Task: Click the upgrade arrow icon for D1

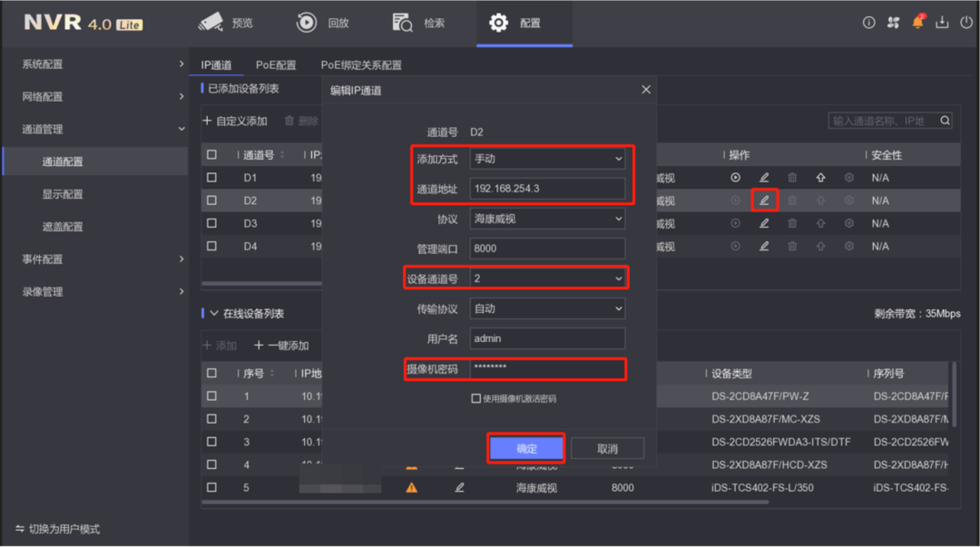Action: click(820, 178)
